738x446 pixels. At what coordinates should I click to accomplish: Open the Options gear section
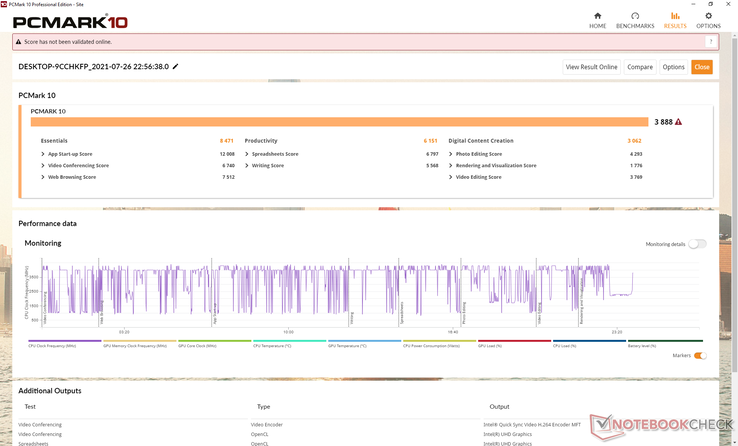point(708,21)
